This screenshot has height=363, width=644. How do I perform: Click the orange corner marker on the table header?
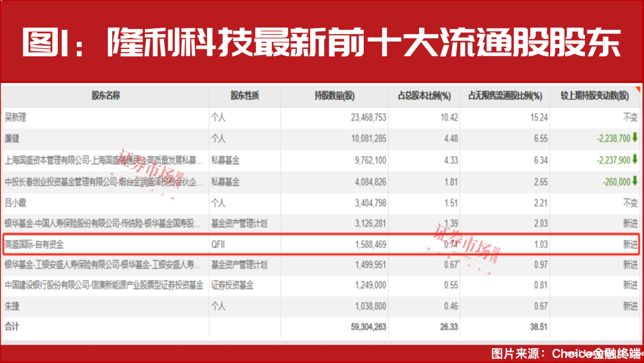tap(638, 88)
